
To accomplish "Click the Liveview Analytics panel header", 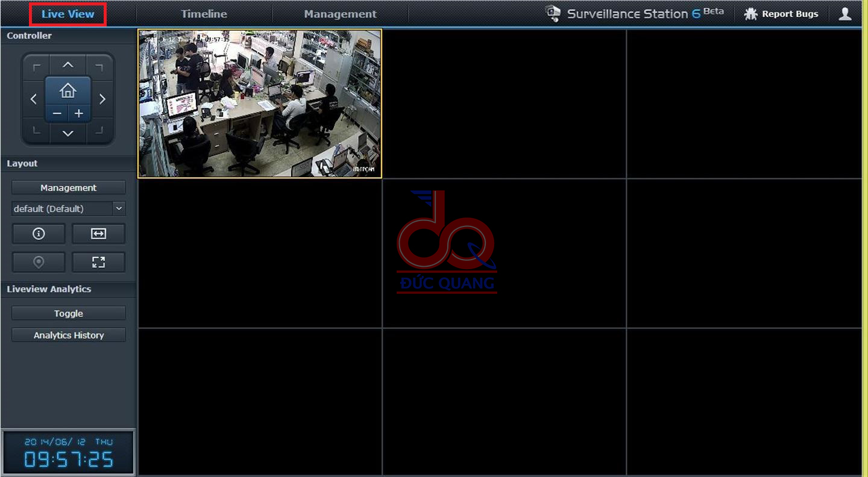I will (68, 289).
